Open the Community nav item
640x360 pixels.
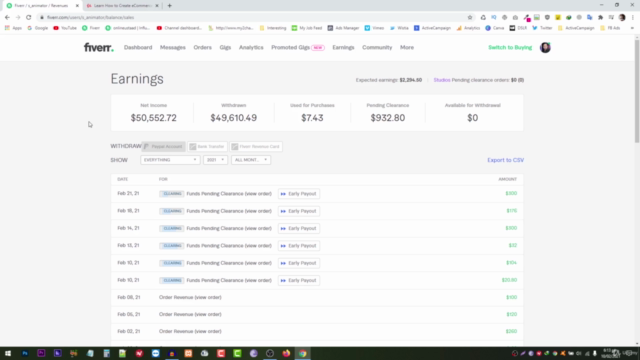377,47
